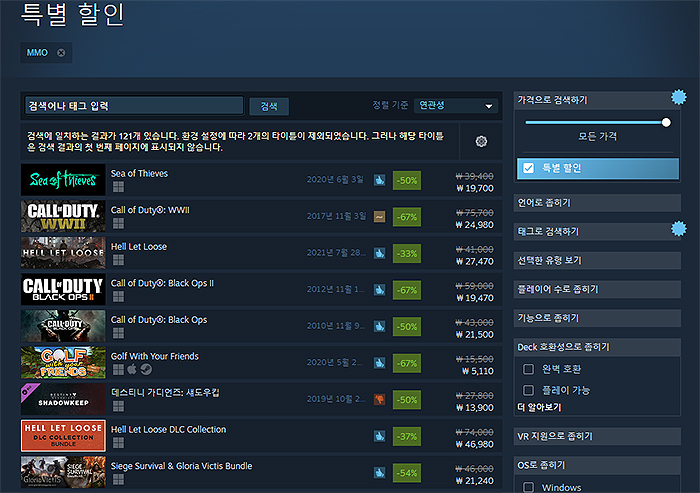The width and height of the screenshot is (700, 493).
Task: Collapse Deck 호환성으로 좁히기 panel
Action: click(x=597, y=347)
